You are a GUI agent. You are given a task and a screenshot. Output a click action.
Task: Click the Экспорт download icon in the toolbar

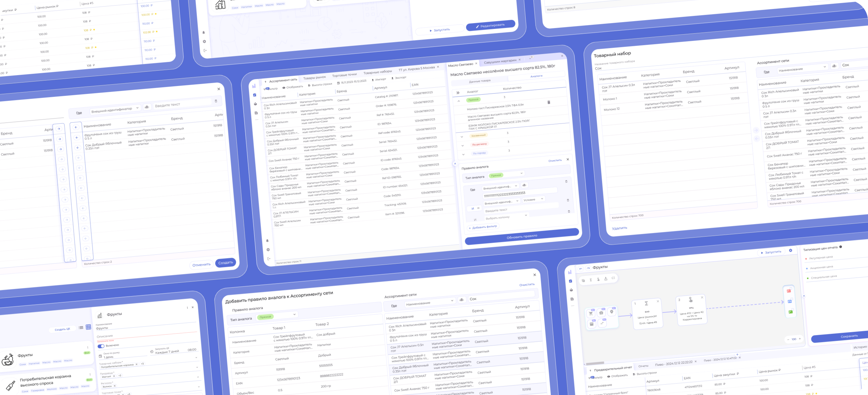pos(392,78)
